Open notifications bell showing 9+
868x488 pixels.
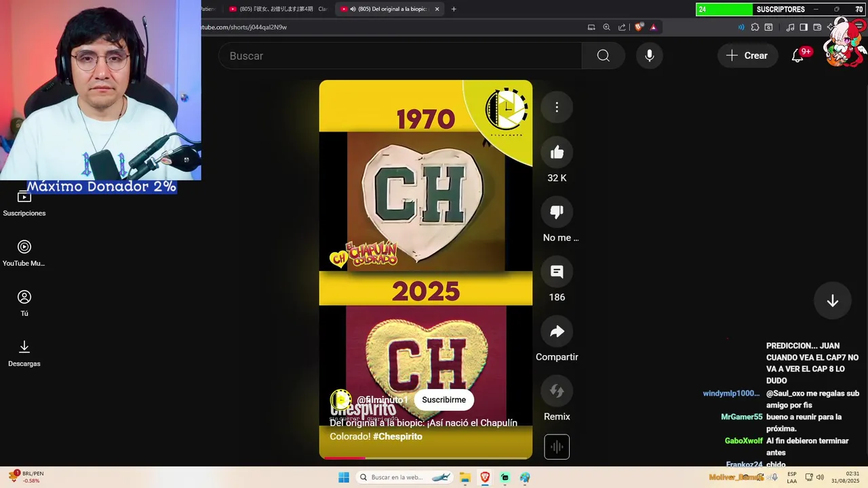[x=798, y=56]
